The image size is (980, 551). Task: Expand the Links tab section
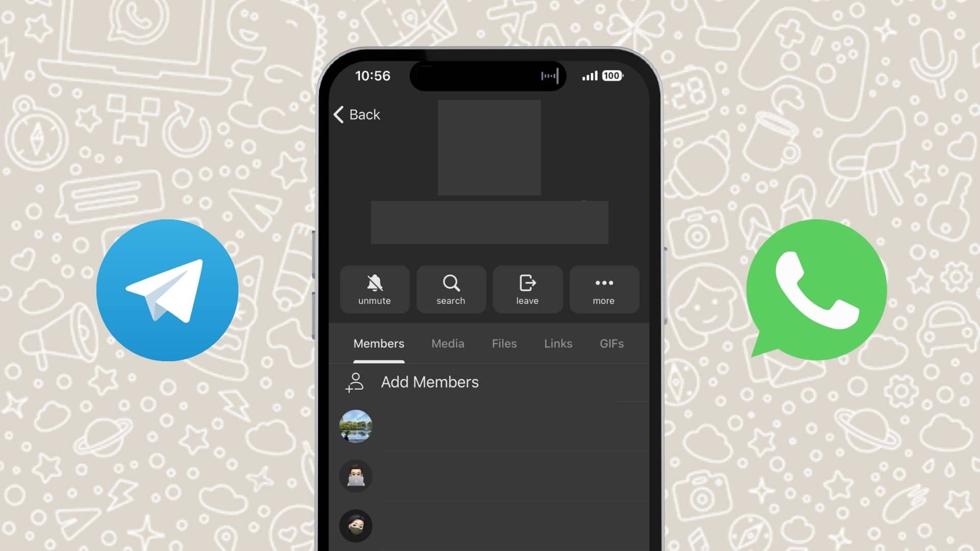(x=558, y=343)
